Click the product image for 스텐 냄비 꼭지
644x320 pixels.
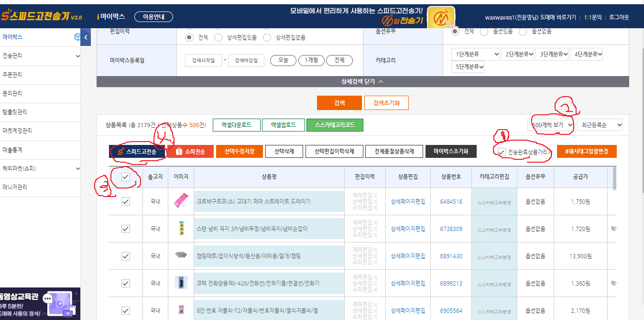[181, 229]
